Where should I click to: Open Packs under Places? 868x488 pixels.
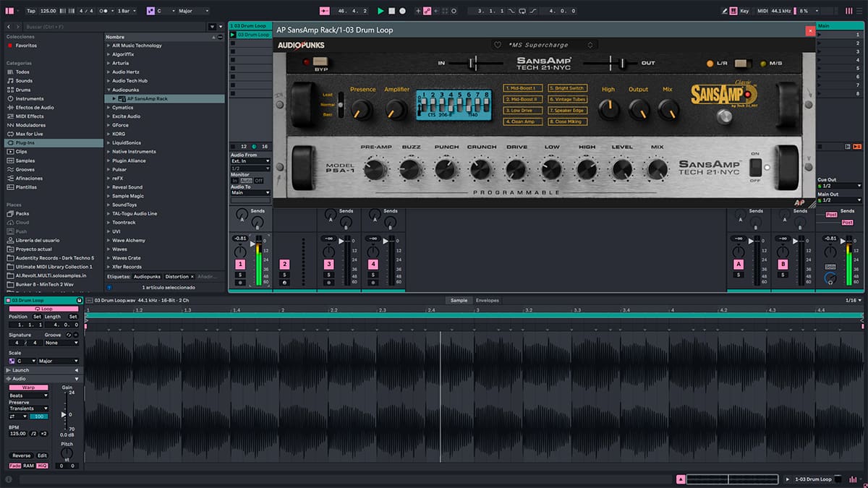click(22, 213)
